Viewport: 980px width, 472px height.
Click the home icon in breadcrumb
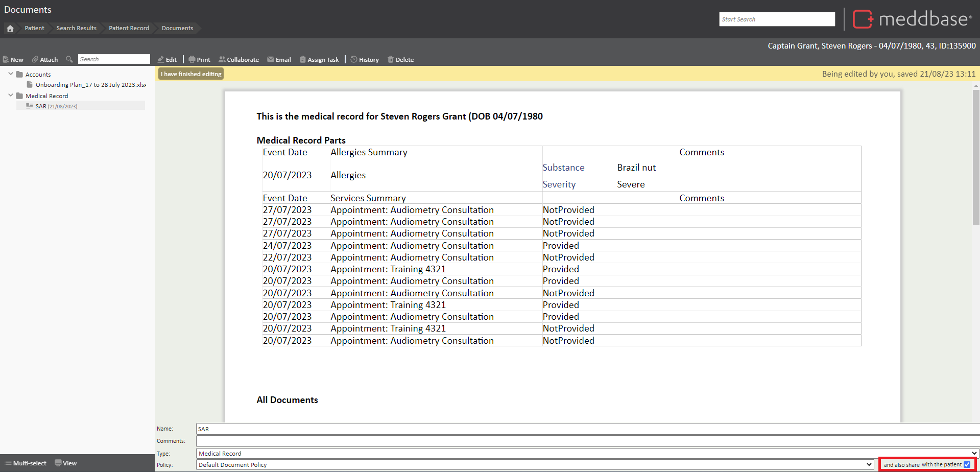pyautogui.click(x=10, y=29)
